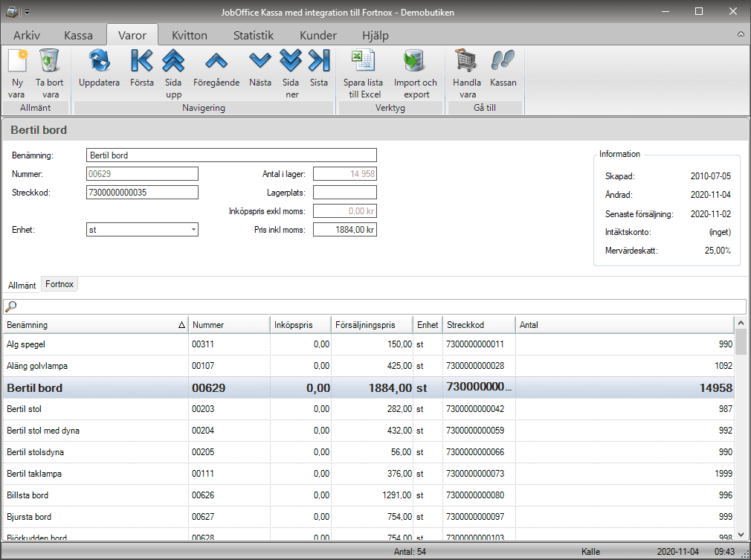Click the item list scrollbar thumb
The image size is (751, 560).
(741, 341)
